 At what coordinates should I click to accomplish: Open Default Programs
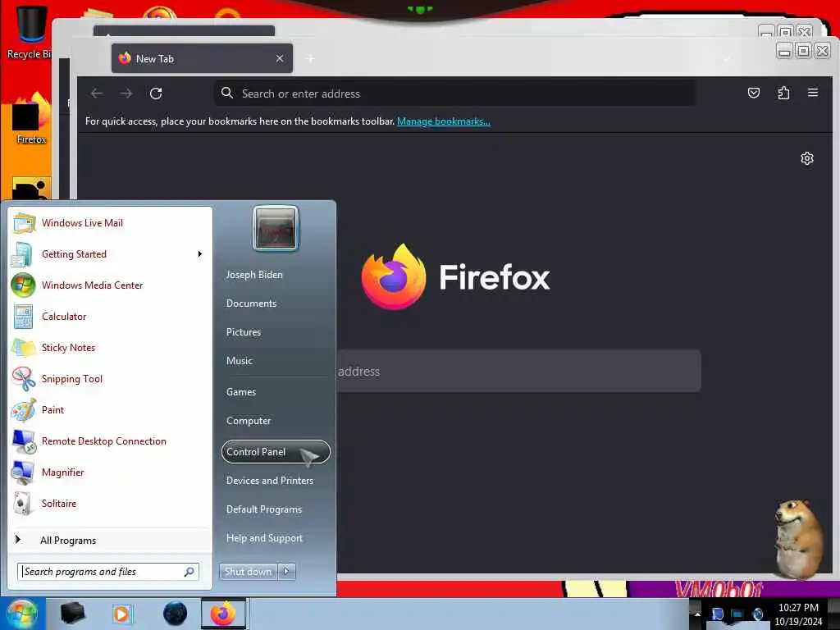click(x=264, y=509)
